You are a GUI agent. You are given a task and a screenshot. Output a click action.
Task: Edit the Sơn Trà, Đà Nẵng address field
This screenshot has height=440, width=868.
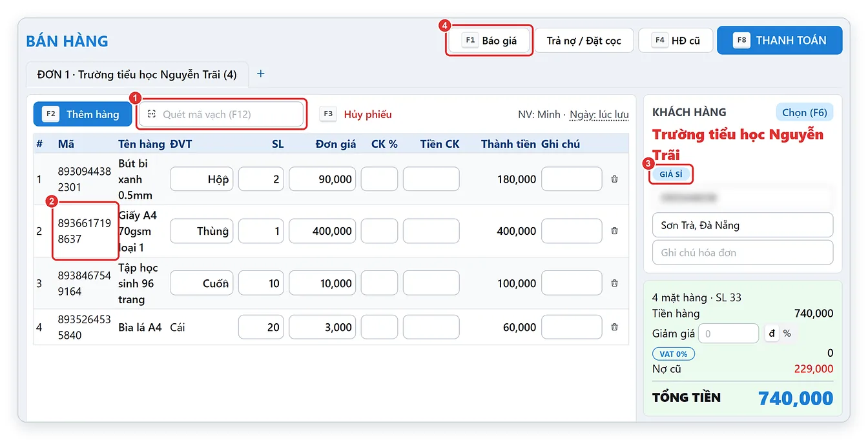pos(743,225)
